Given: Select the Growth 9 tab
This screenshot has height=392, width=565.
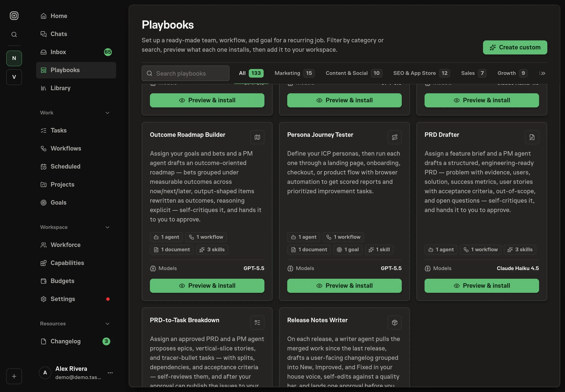Looking at the screenshot, I should click(512, 73).
